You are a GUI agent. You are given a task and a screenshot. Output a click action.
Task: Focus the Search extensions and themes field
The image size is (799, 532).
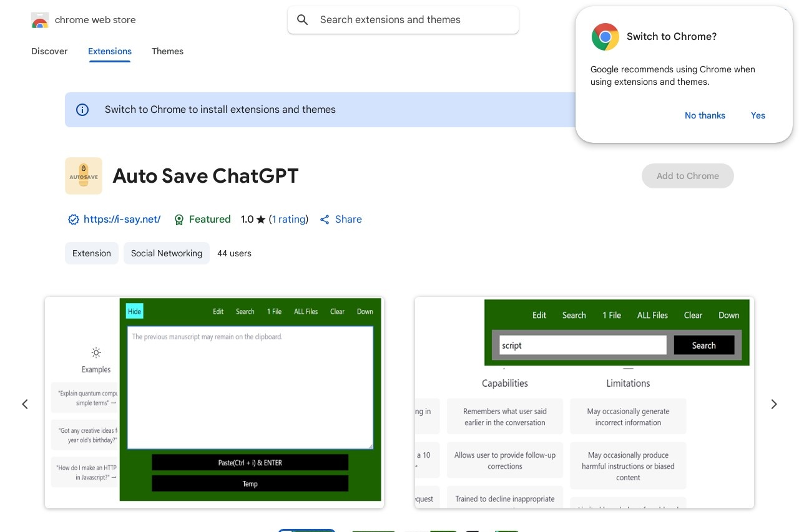click(x=403, y=20)
